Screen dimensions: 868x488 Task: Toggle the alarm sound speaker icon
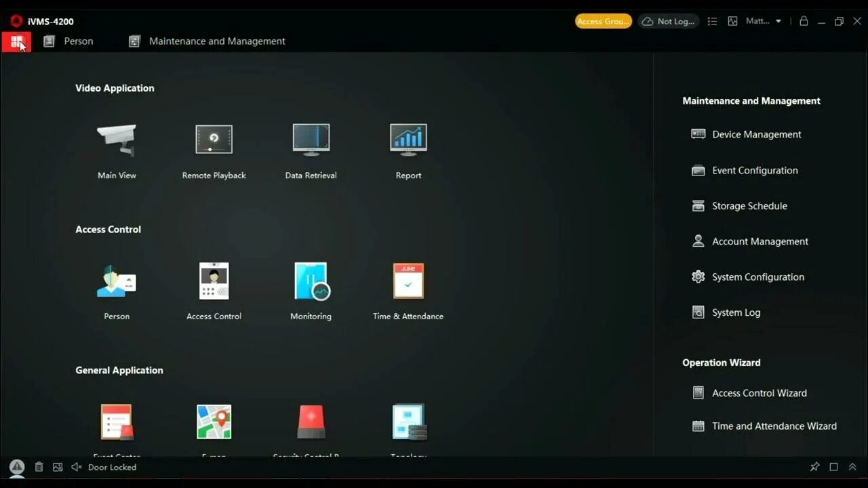click(77, 467)
